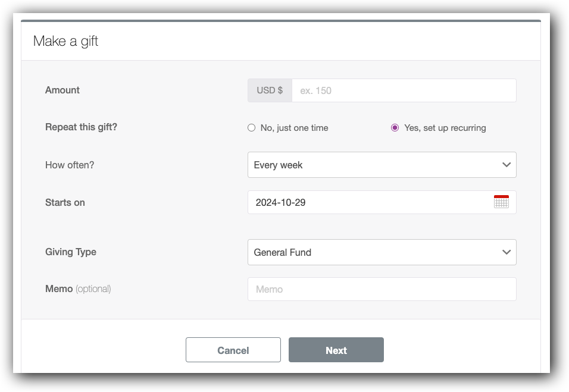Click the USD $ currency prefix
This screenshot has width=569, height=392.
[x=270, y=90]
